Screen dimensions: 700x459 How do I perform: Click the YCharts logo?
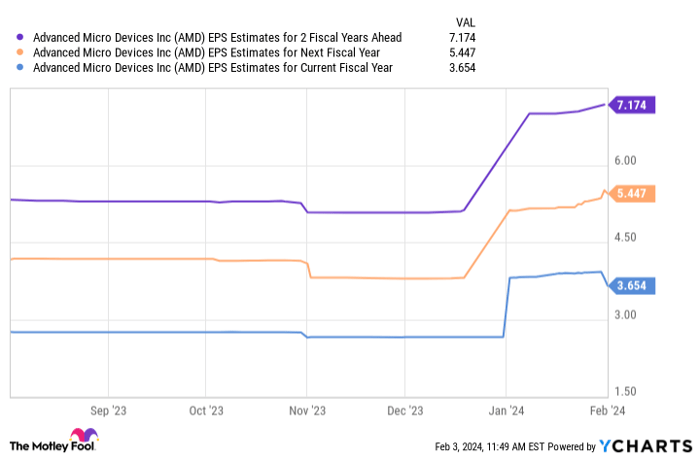click(x=641, y=445)
